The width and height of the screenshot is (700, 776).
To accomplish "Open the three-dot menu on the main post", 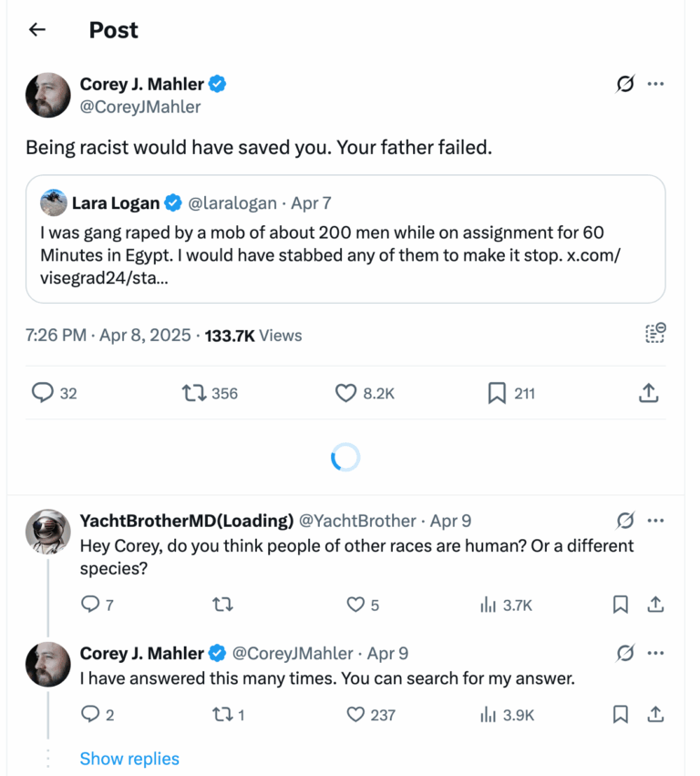I will click(656, 83).
